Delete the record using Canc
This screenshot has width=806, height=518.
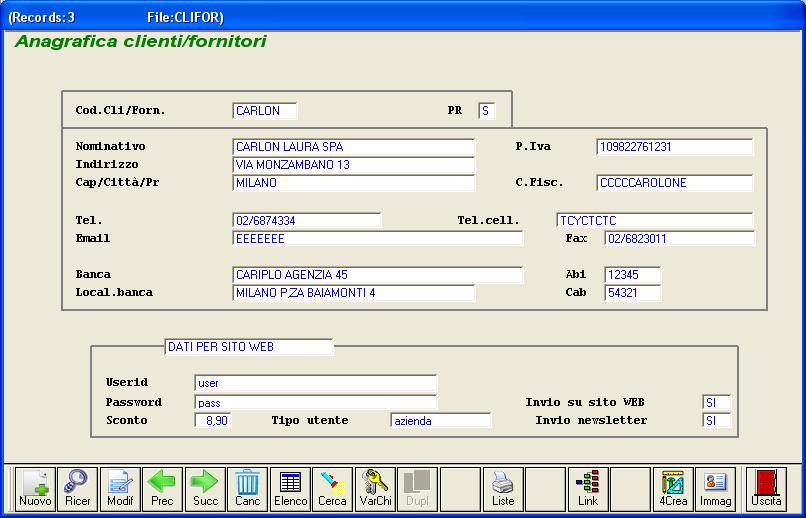248,489
